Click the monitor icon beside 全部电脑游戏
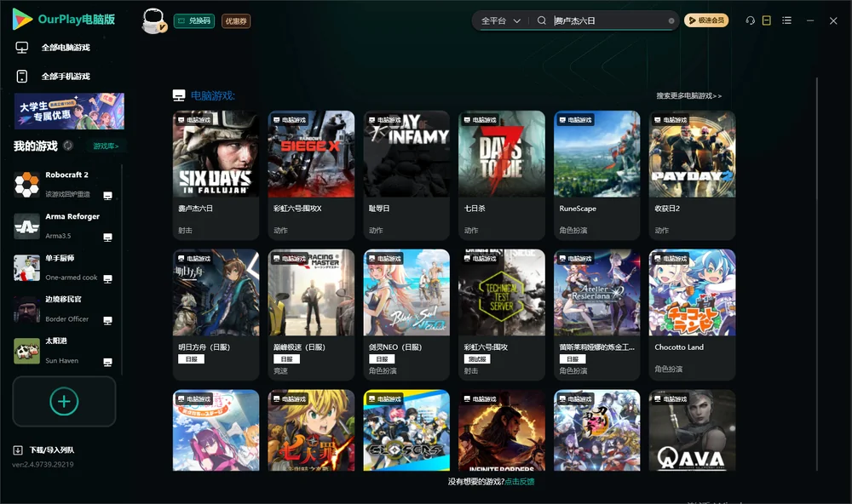The image size is (852, 504). click(22, 48)
